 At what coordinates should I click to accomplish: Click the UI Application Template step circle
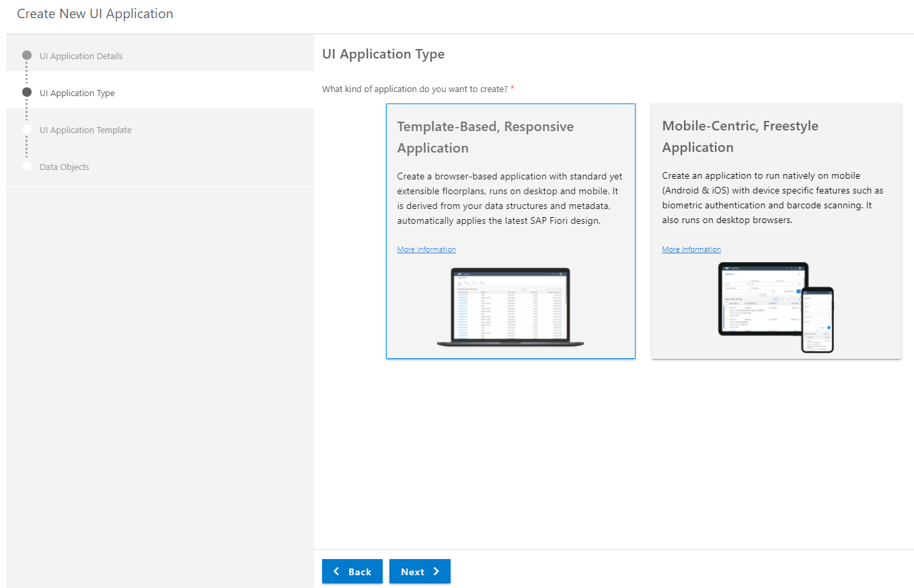[27, 129]
